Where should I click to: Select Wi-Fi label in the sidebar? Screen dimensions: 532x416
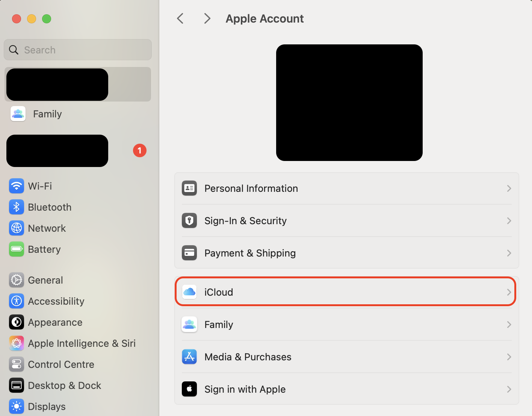point(40,186)
